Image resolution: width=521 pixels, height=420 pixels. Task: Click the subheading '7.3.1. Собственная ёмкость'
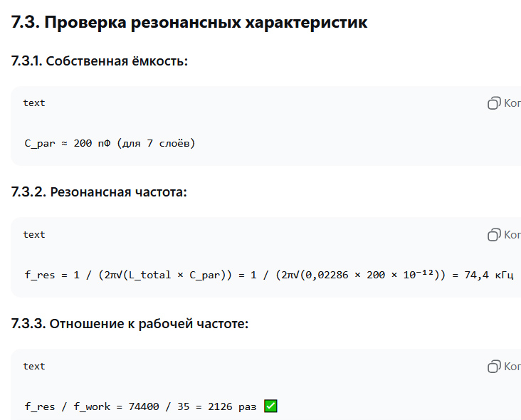pos(100,61)
